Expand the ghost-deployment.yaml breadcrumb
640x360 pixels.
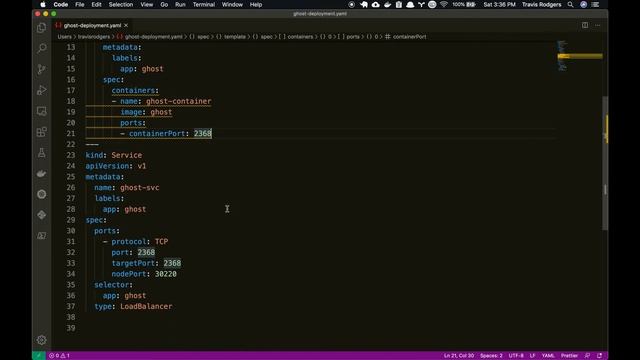coord(153,37)
